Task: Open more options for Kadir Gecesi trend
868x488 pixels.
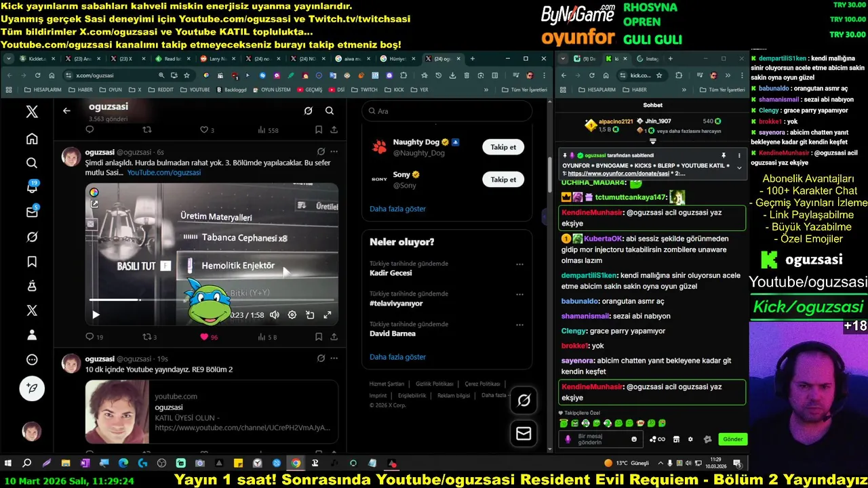Action: pos(519,264)
